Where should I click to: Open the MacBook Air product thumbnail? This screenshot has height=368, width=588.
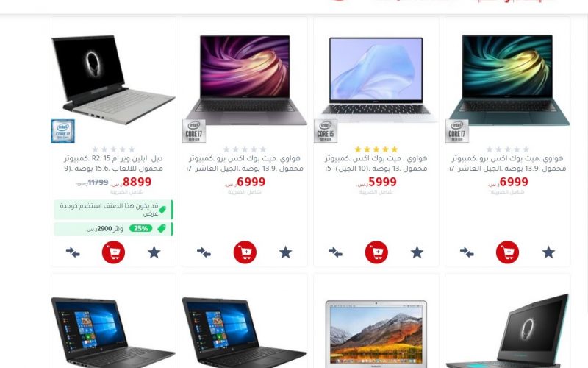[x=376, y=333]
